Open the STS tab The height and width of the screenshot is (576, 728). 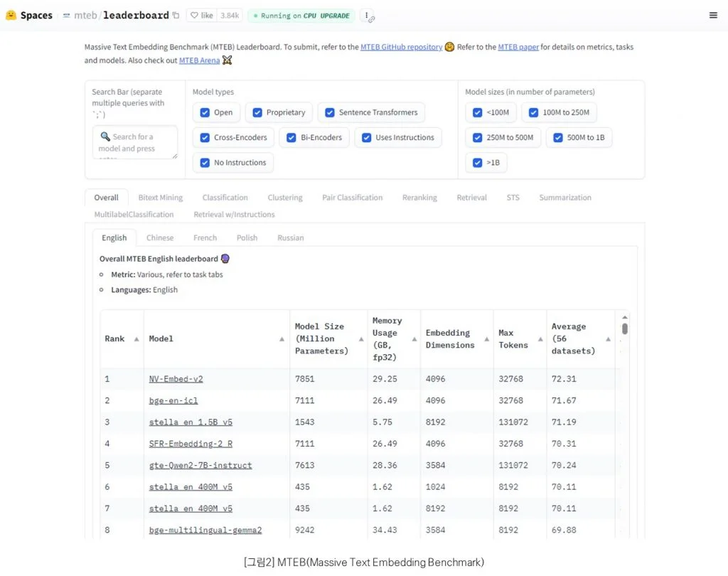(x=513, y=198)
